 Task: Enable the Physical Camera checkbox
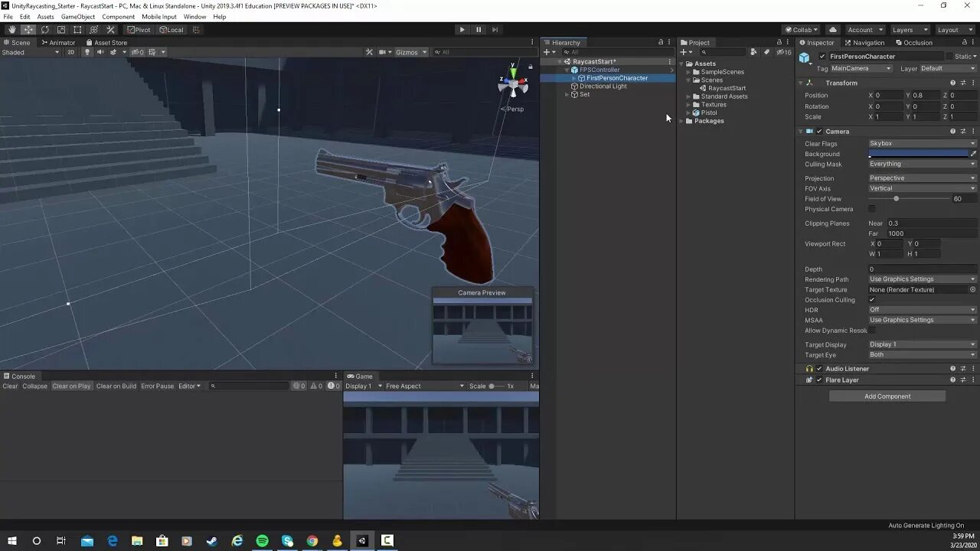pos(872,209)
